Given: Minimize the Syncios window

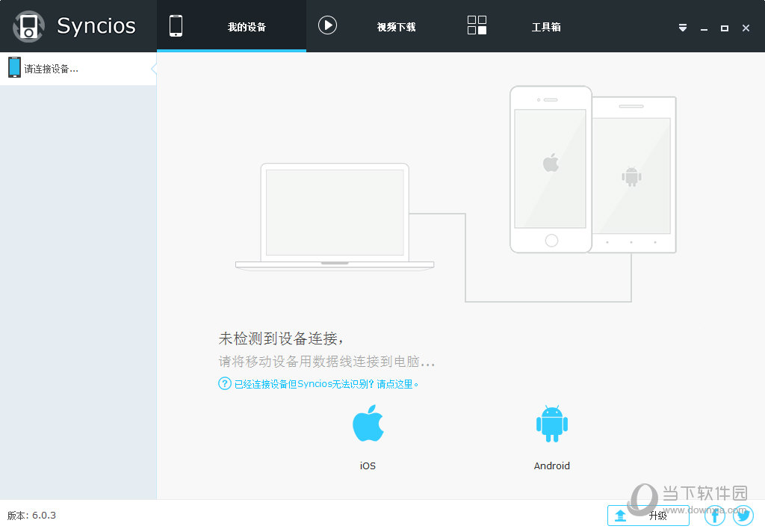Looking at the screenshot, I should [x=704, y=29].
